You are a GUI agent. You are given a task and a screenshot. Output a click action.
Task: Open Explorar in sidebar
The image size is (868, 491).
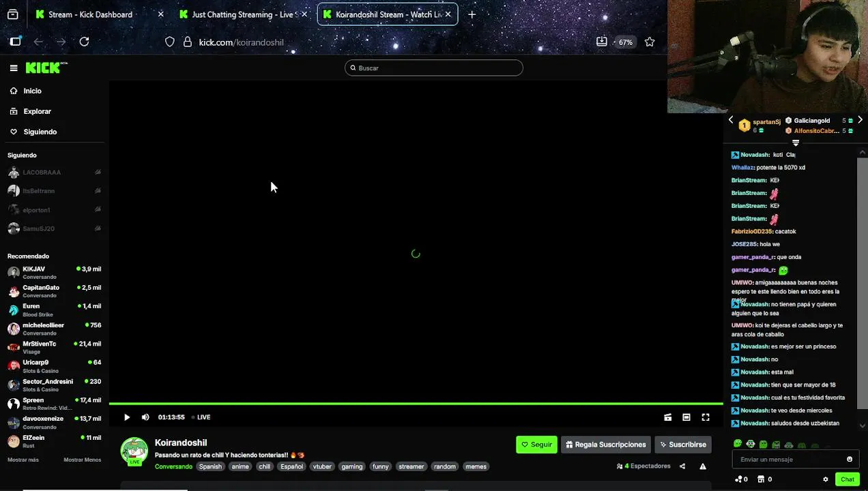coord(37,111)
